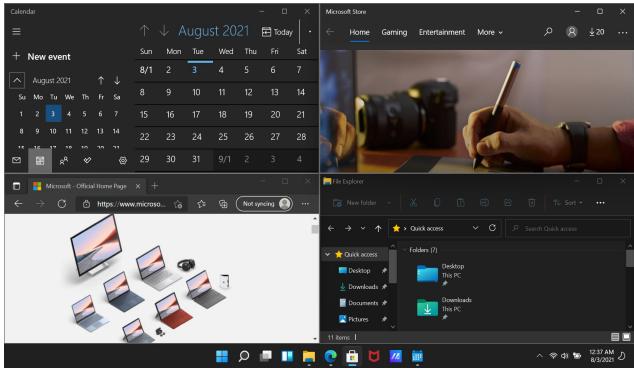Expand the More dropdown in Store
Screen dimensions: 634x370
pos(490,32)
